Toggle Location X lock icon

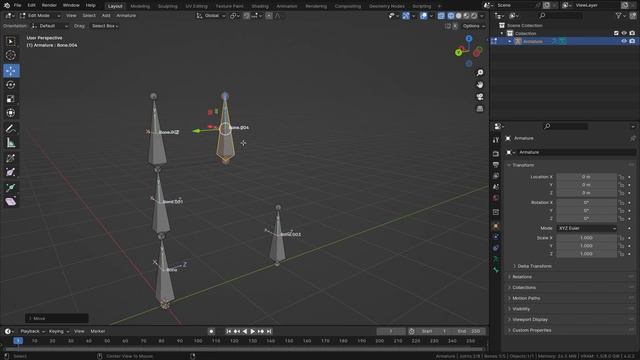pos(621,177)
